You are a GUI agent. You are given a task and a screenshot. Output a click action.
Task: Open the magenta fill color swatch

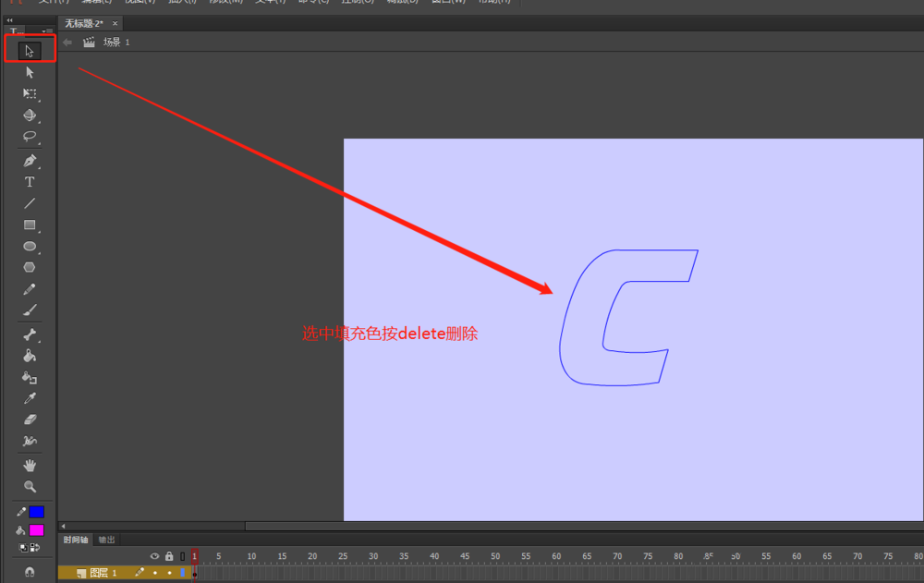(x=37, y=530)
